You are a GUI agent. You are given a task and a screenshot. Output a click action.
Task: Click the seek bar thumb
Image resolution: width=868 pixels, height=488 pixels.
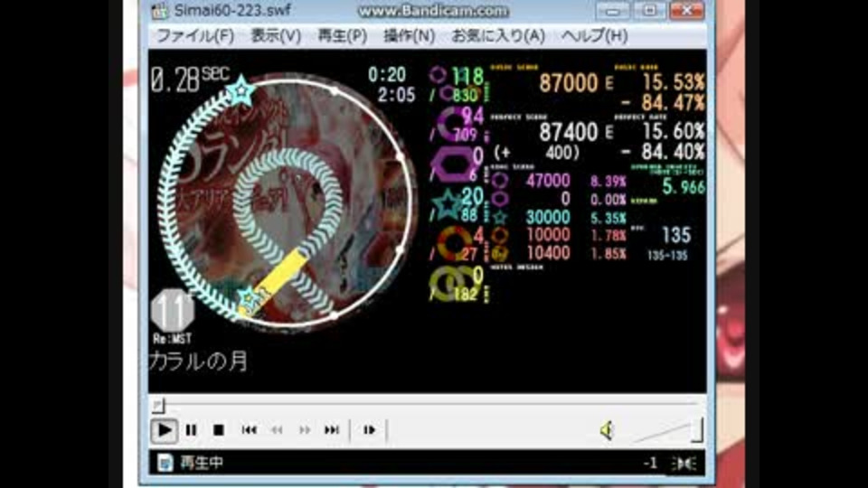point(159,406)
